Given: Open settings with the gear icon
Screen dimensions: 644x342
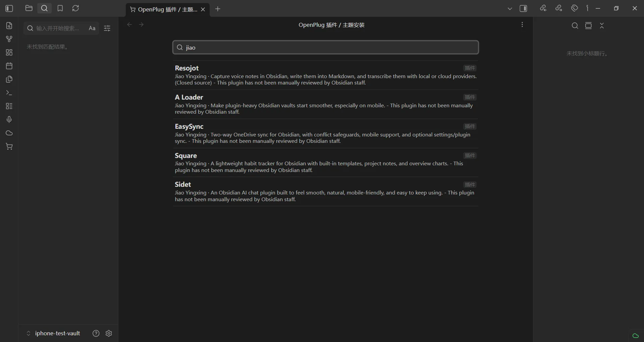Looking at the screenshot, I should point(109,333).
